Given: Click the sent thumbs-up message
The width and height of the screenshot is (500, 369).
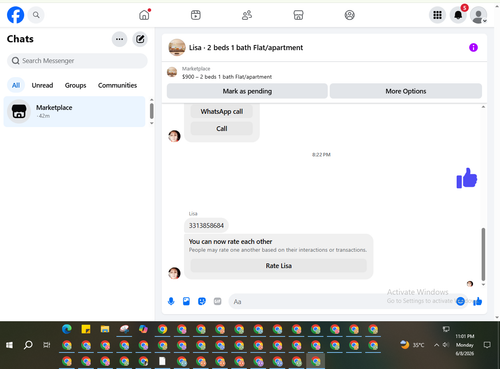Looking at the screenshot, I should (x=467, y=178).
